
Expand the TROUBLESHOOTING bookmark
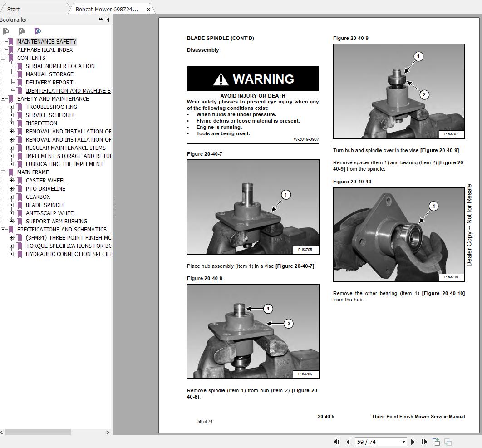[x=11, y=107]
